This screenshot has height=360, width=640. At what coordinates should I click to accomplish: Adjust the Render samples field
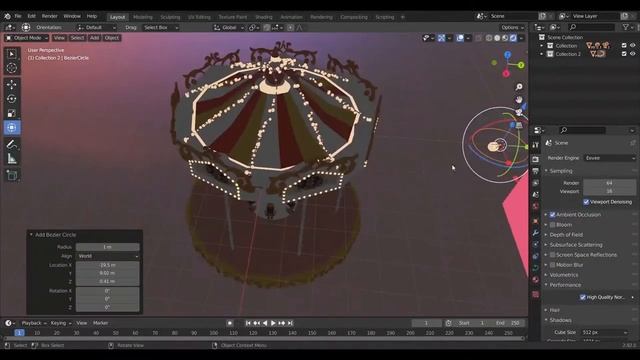pyautogui.click(x=610, y=183)
